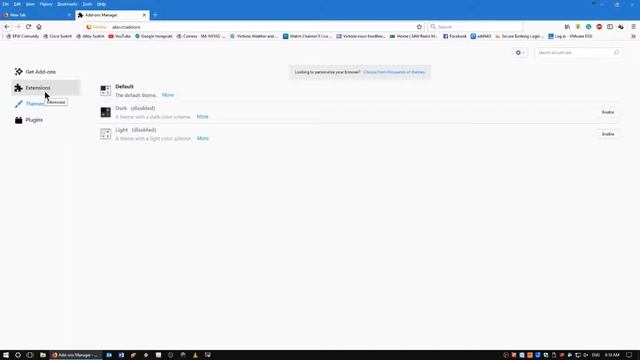Bookmark this page with the star
Viewport: 640px width, 360px height.
(419, 27)
